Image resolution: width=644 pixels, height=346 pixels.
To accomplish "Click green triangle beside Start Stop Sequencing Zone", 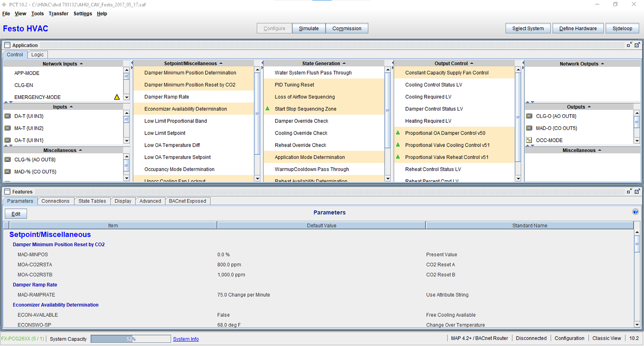I will pos(268,109).
